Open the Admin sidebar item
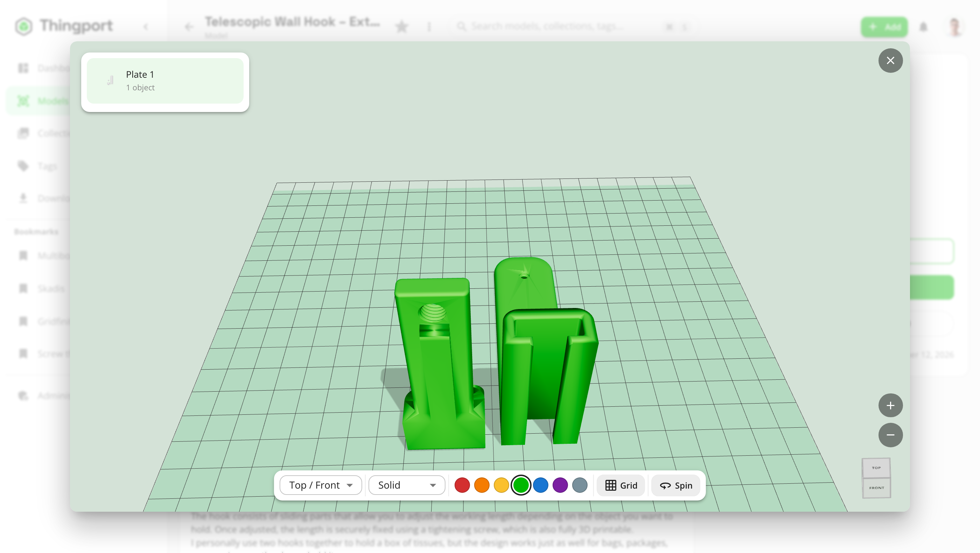The height and width of the screenshot is (553, 980). click(42, 395)
